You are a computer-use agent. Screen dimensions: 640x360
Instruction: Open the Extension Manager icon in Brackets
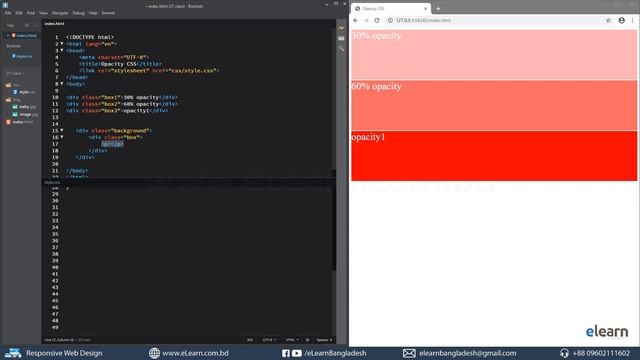tap(341, 38)
